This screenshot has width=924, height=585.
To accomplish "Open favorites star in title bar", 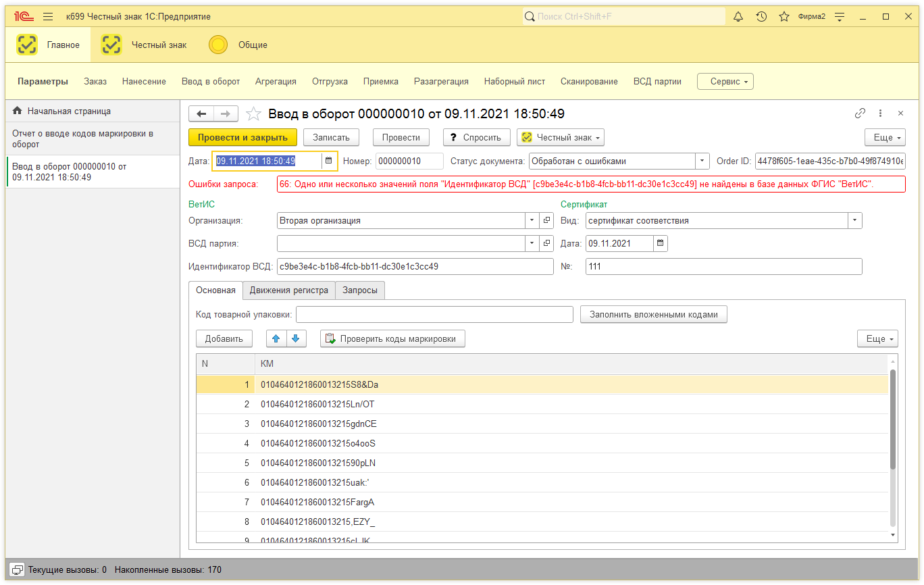I will 784,16.
